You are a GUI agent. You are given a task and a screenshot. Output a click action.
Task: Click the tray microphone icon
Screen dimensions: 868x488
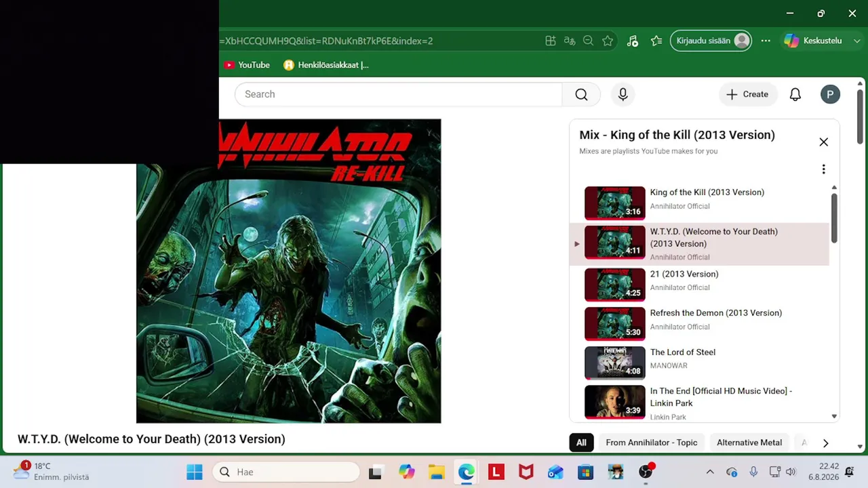tap(753, 472)
